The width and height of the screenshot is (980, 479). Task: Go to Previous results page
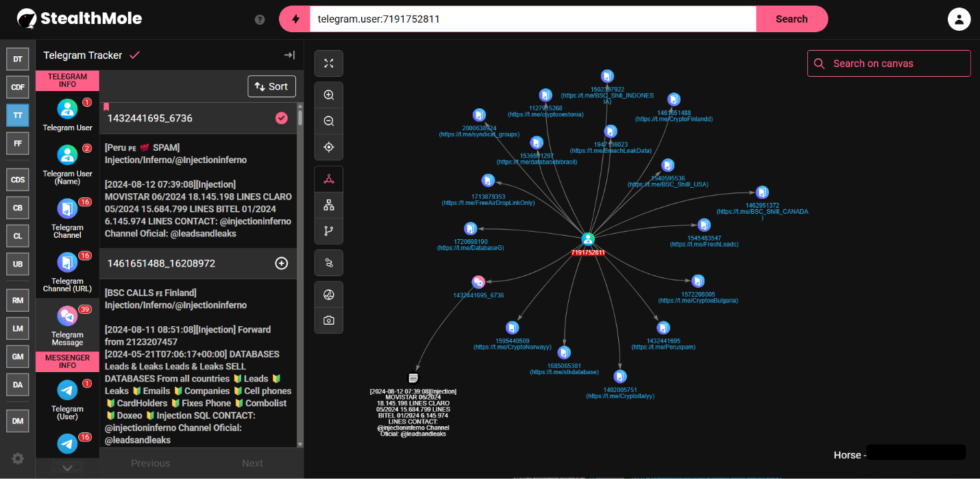[x=150, y=463]
